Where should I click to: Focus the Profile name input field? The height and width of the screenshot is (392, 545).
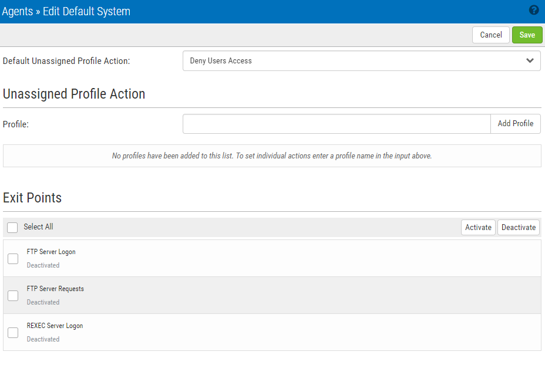point(337,124)
